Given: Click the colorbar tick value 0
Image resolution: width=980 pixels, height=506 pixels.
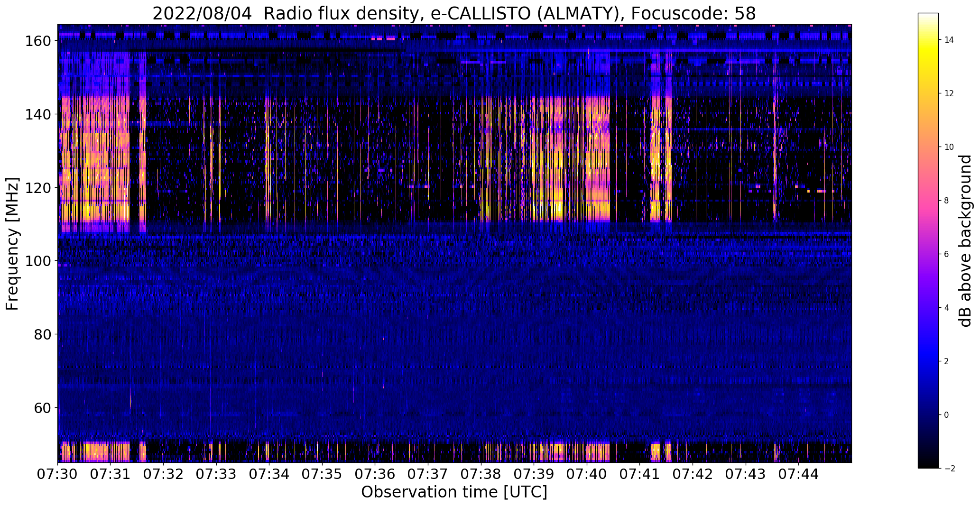Looking at the screenshot, I should [x=947, y=415].
